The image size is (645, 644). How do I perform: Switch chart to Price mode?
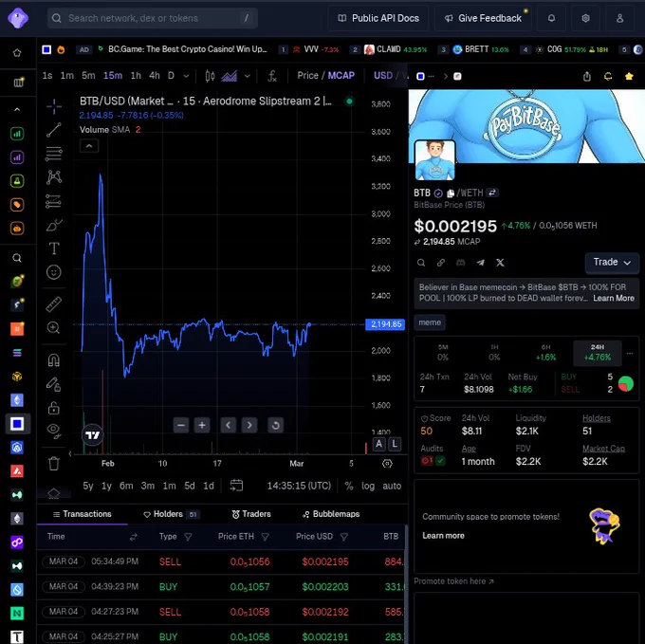[307, 76]
